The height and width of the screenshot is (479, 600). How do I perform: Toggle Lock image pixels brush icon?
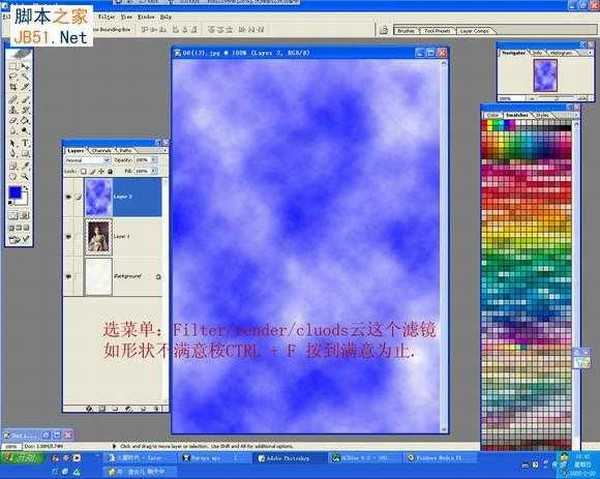pyautogui.click(x=93, y=171)
